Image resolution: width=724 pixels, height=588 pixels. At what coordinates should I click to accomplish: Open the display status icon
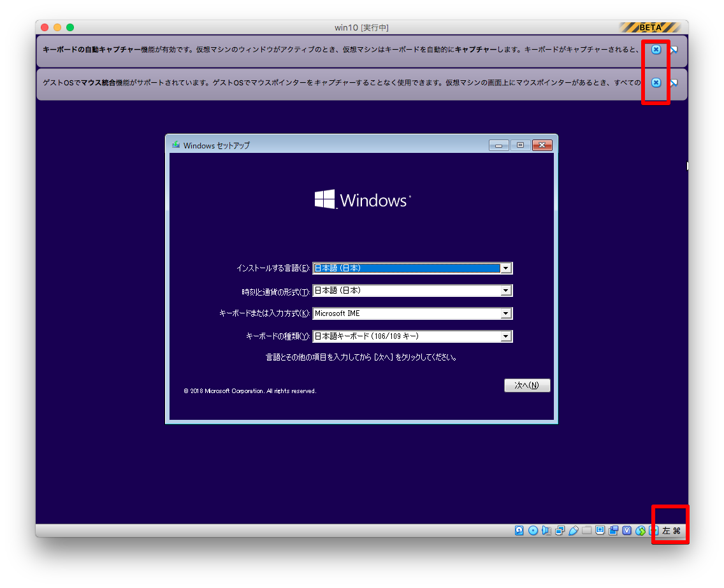click(x=600, y=531)
